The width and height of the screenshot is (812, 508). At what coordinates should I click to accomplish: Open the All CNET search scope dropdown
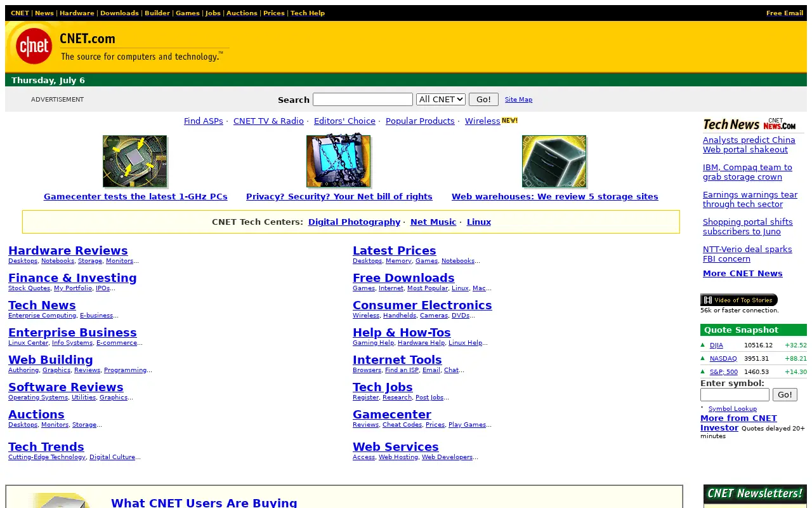[x=441, y=99]
